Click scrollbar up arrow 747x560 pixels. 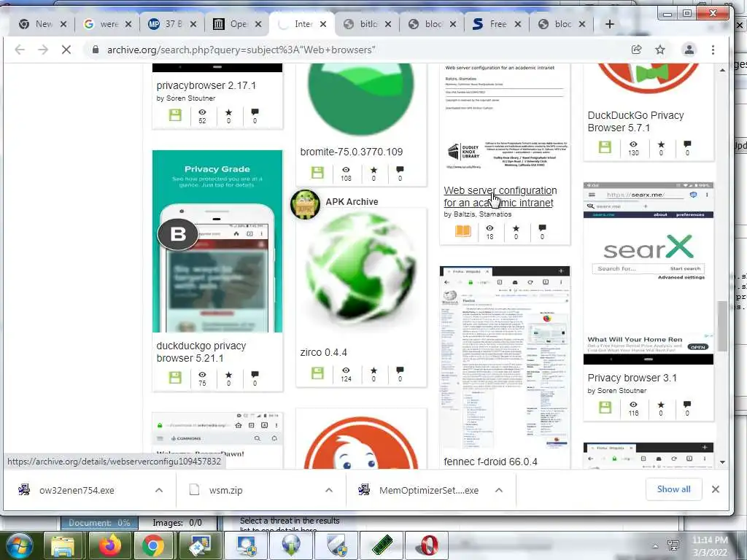[722, 70]
